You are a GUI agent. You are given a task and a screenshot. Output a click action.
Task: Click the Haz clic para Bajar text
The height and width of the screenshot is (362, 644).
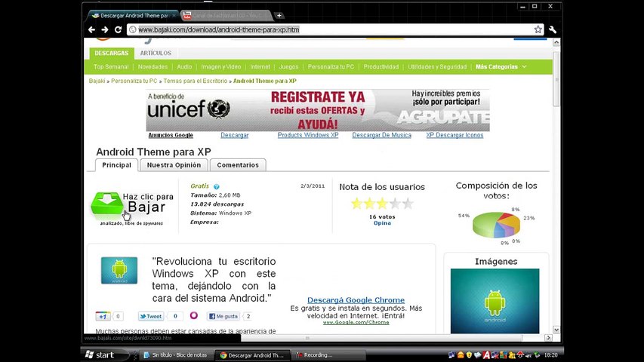point(148,202)
